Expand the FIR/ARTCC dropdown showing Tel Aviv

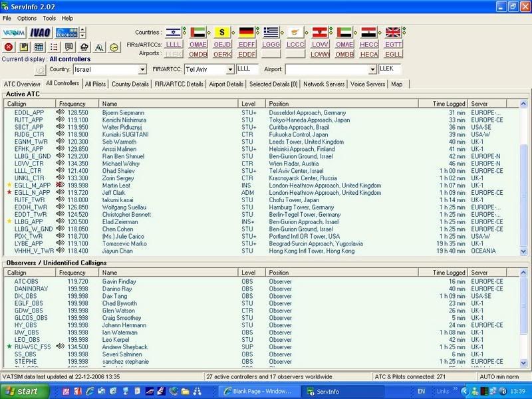229,70
